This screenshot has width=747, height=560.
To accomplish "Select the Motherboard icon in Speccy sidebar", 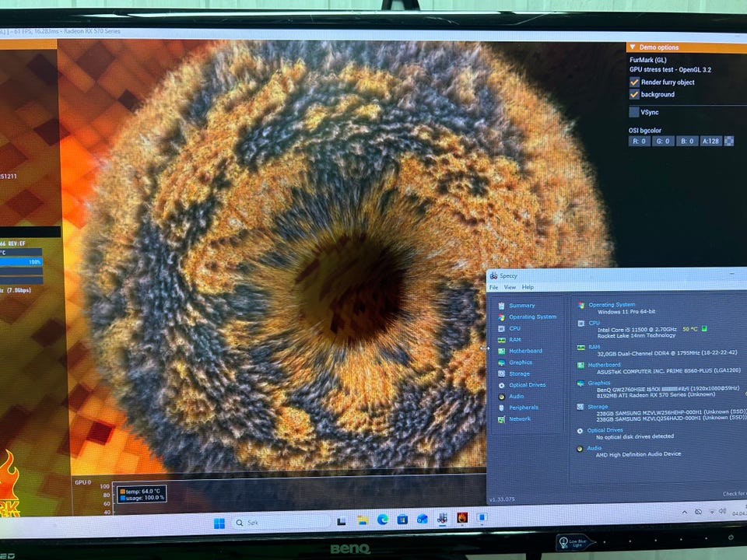I will [x=501, y=351].
